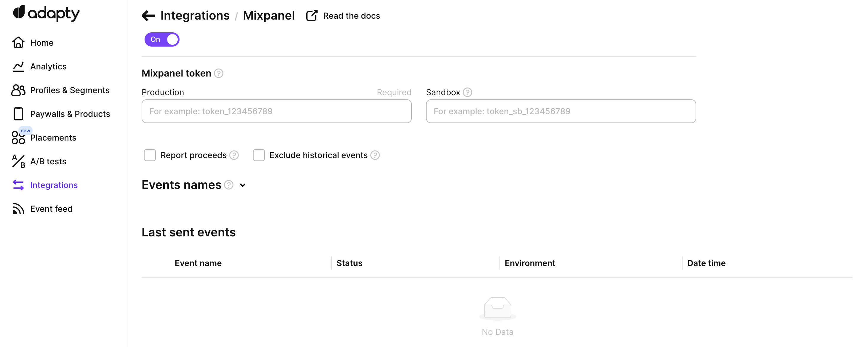Click the Profiles & Segments people icon

[x=18, y=90]
